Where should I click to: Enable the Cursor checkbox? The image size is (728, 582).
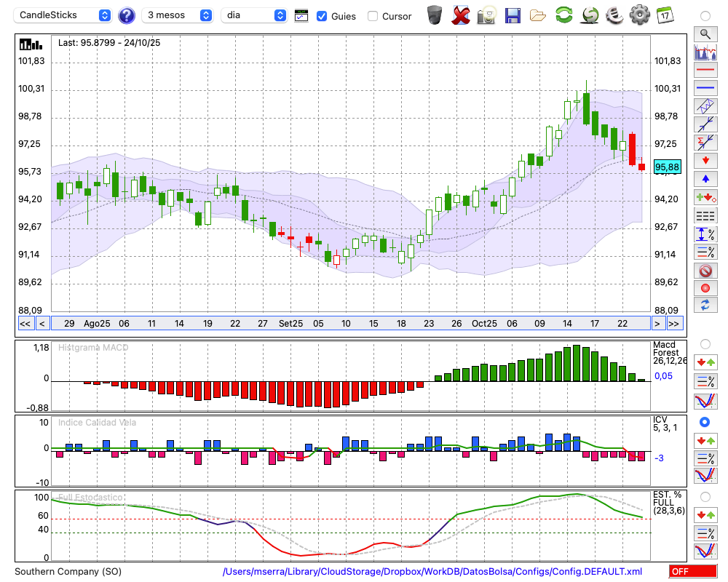(373, 16)
